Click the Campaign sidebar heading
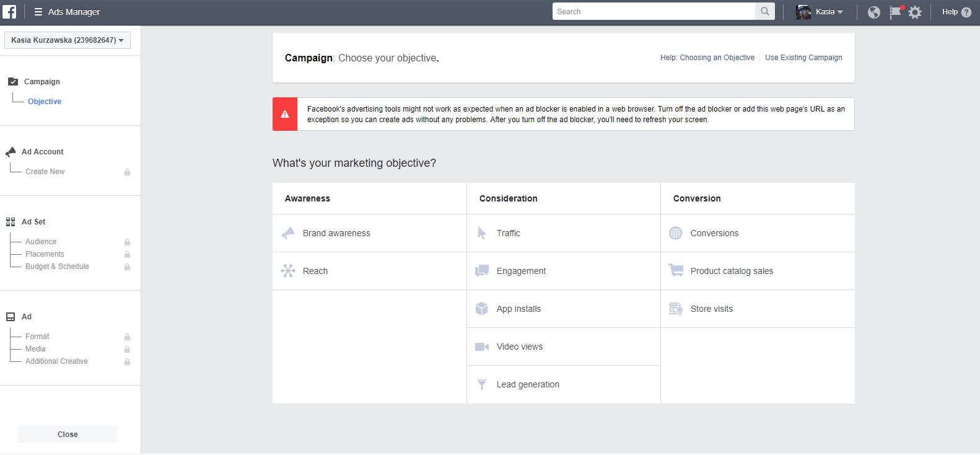Viewport: 980px width, 455px height. click(x=42, y=82)
